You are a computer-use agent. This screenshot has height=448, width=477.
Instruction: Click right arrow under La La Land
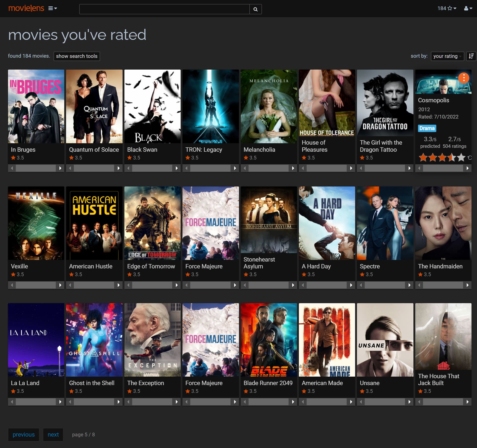(60, 402)
